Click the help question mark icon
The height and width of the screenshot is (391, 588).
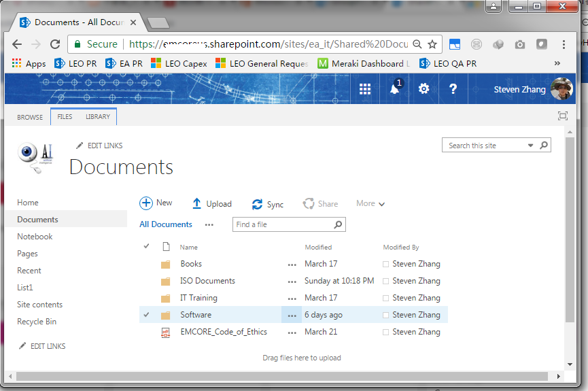click(x=453, y=89)
